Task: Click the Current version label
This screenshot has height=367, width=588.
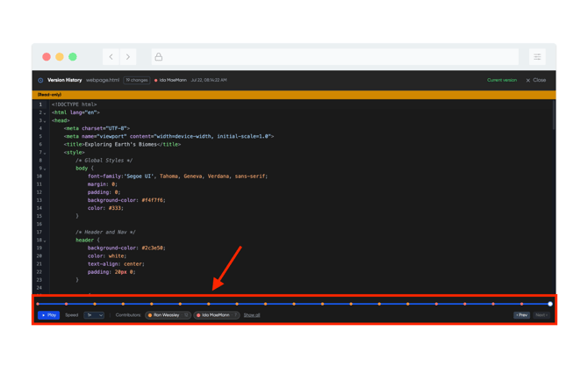Action: pos(502,80)
